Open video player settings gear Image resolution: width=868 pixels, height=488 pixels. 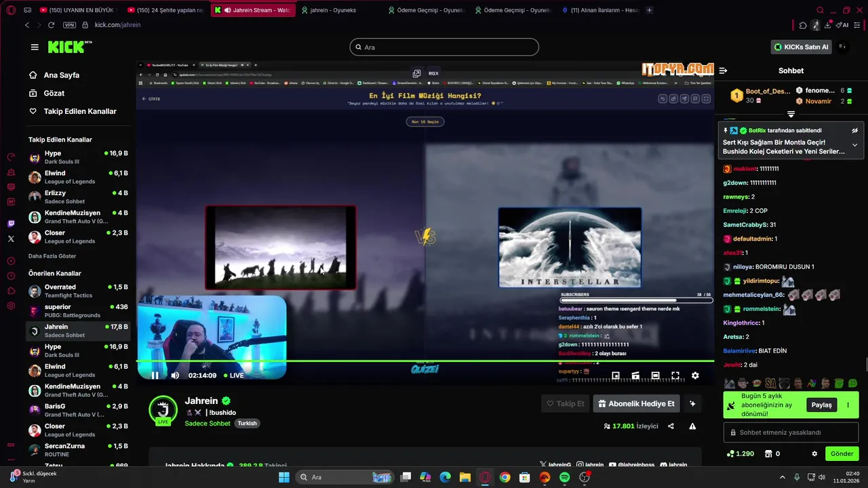coord(695,375)
